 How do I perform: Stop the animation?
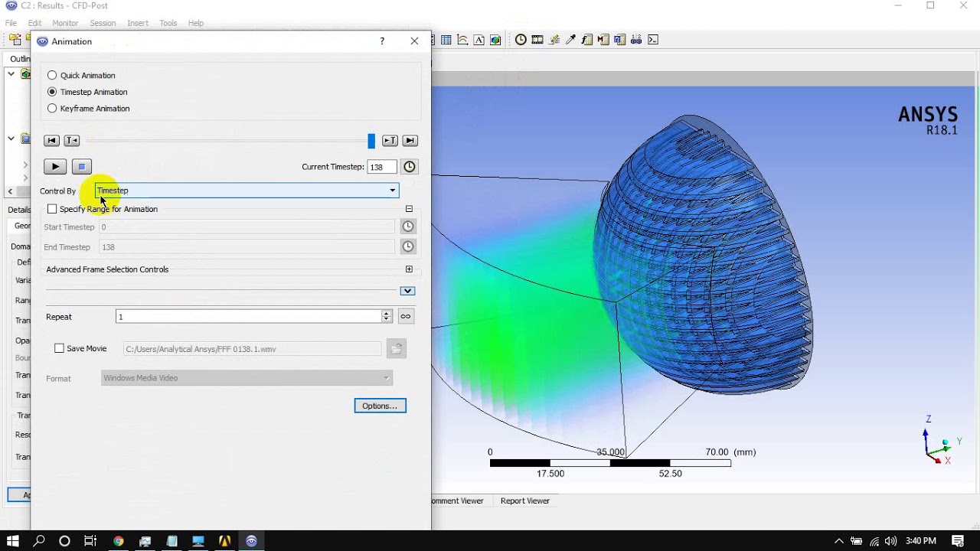click(82, 166)
